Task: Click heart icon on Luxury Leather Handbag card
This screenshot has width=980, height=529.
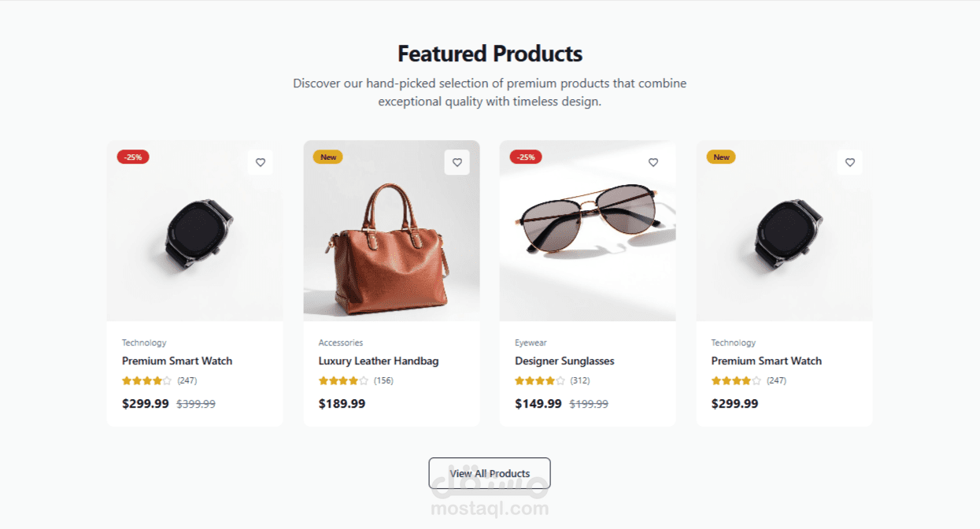Action: pos(457,163)
